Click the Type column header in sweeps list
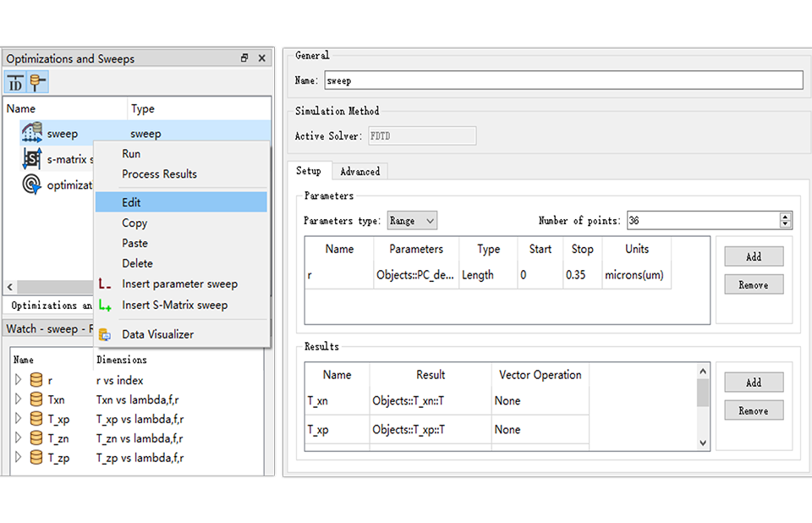Image resolution: width=812 pixels, height=523 pixels. (199, 109)
